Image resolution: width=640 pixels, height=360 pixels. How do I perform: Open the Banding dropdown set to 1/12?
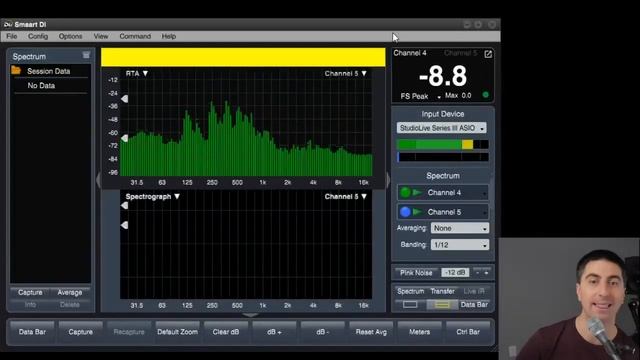point(460,245)
